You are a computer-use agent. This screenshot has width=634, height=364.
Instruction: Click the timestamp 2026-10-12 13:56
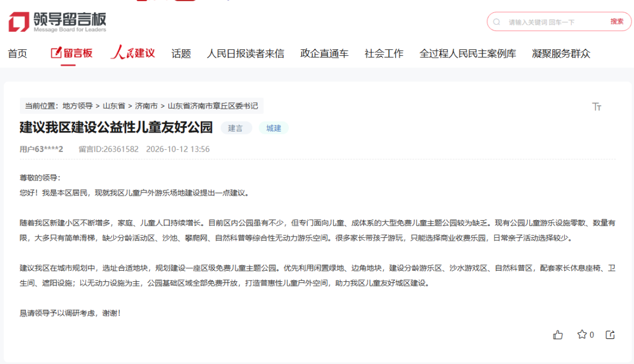pyautogui.click(x=178, y=149)
